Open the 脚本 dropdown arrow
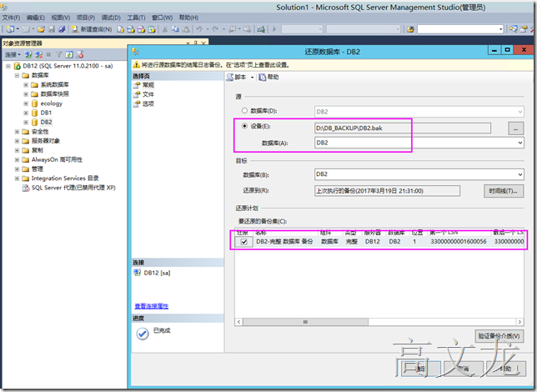 253,78
